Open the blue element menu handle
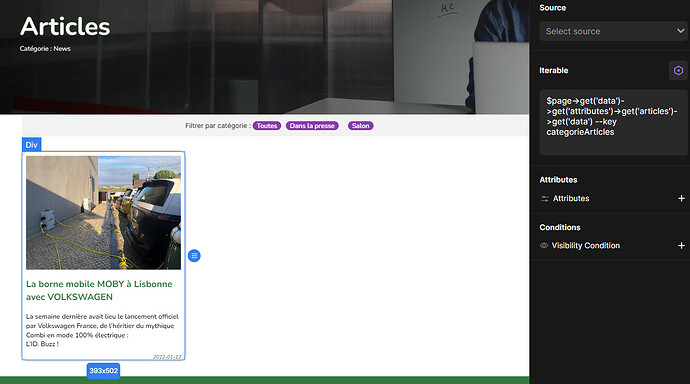The width and height of the screenshot is (690, 384). tap(194, 256)
